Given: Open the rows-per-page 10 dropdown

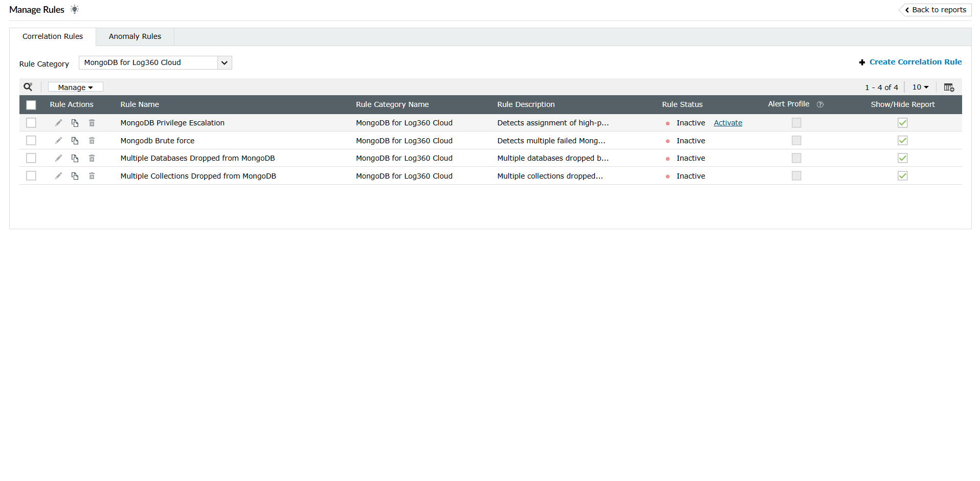Looking at the screenshot, I should (x=920, y=88).
